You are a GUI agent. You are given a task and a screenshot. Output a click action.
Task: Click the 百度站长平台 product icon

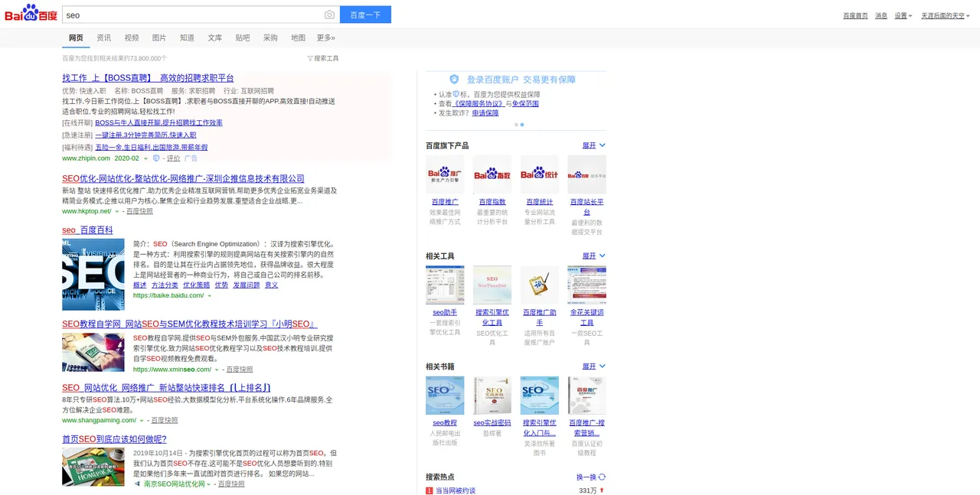[x=587, y=174]
